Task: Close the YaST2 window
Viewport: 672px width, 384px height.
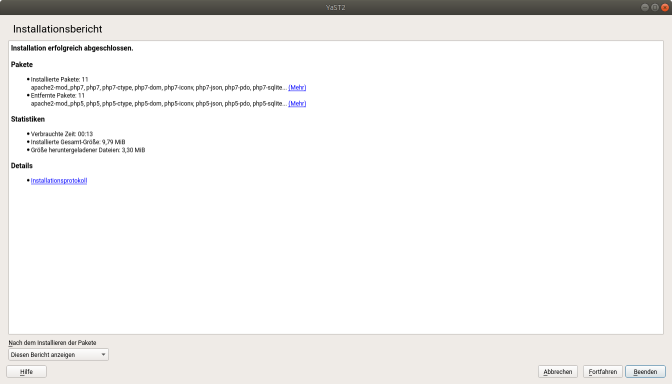Action: click(x=665, y=7)
